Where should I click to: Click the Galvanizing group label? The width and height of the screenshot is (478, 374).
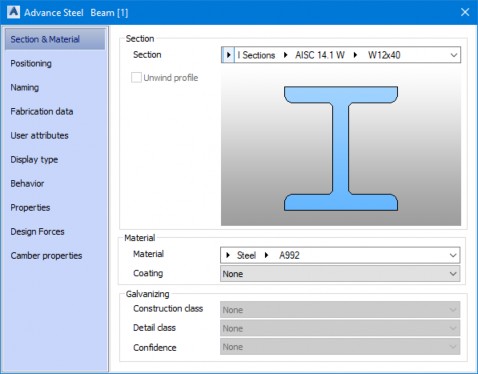pyautogui.click(x=147, y=294)
